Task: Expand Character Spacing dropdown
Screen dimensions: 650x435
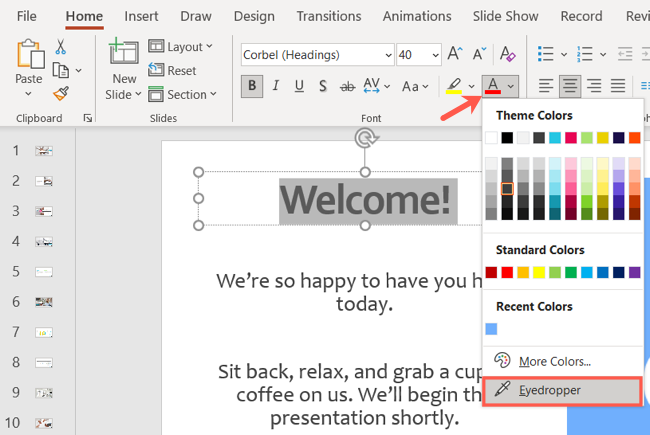Action: coord(387,87)
